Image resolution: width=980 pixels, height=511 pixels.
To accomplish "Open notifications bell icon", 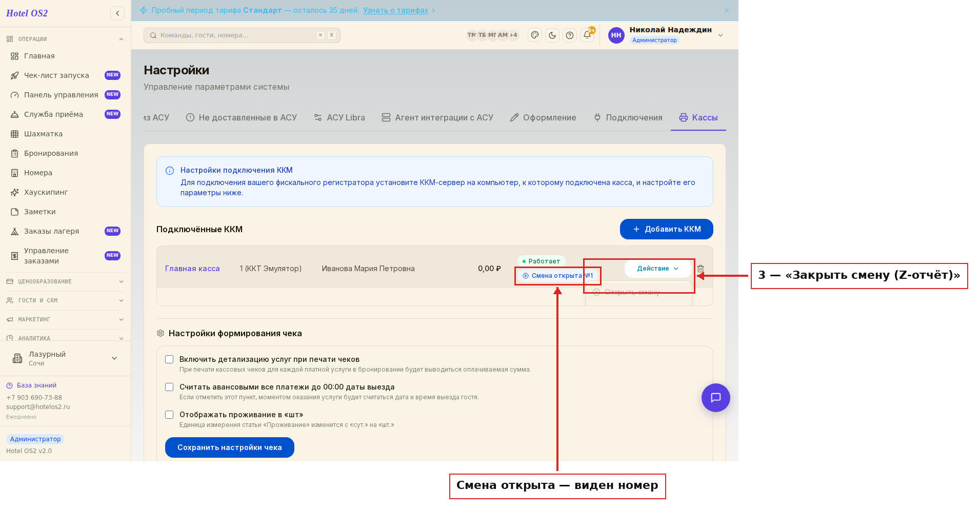I will [x=587, y=35].
